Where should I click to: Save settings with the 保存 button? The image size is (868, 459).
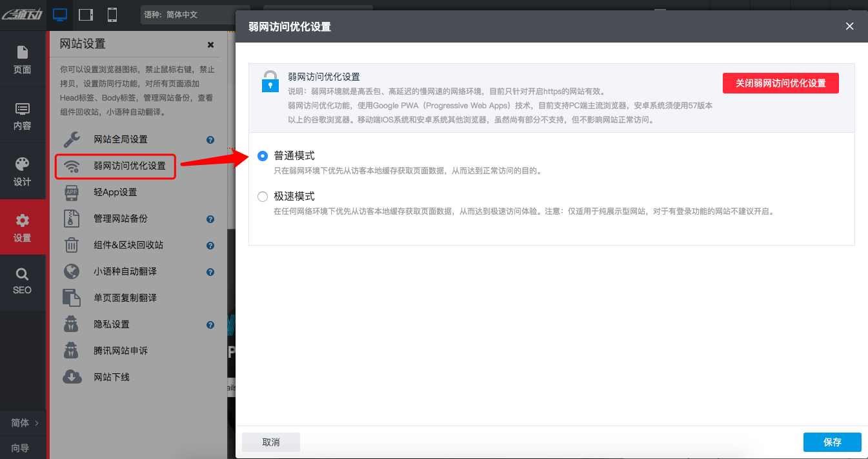point(832,442)
